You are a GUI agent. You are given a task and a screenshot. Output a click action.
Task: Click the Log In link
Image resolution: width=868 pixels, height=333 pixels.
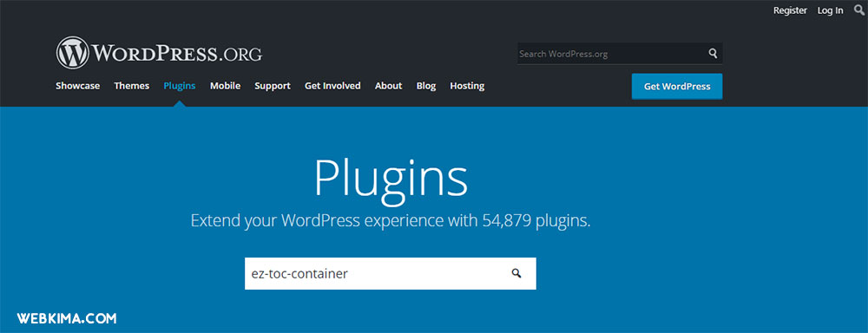pyautogui.click(x=831, y=10)
